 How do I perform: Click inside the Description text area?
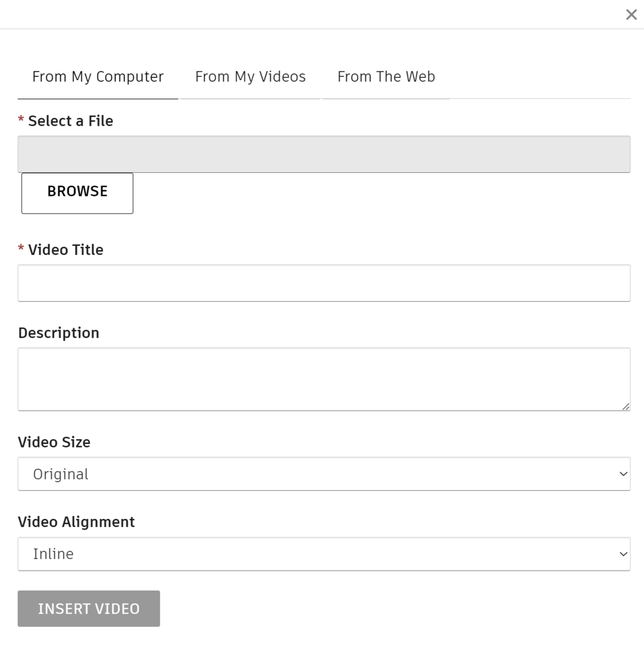[x=324, y=379]
